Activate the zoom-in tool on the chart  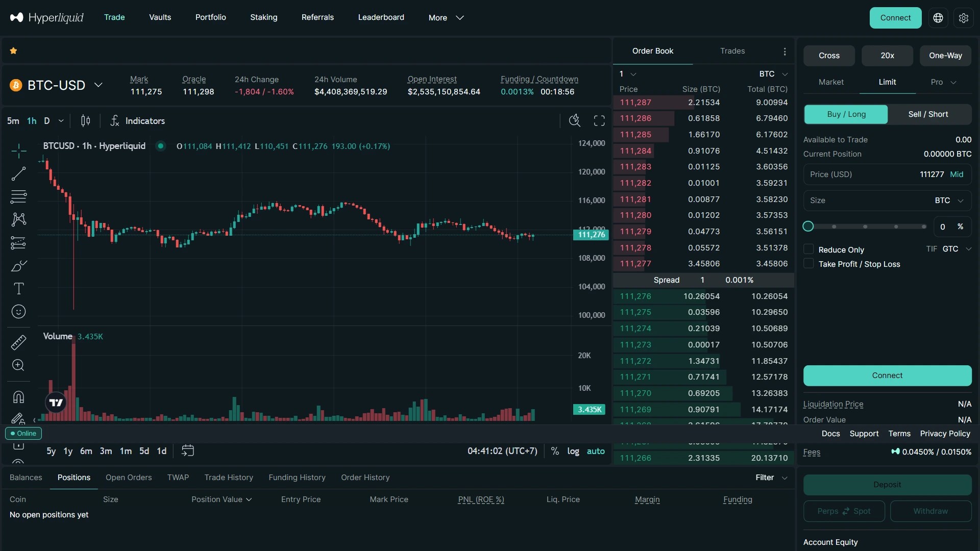[18, 365]
